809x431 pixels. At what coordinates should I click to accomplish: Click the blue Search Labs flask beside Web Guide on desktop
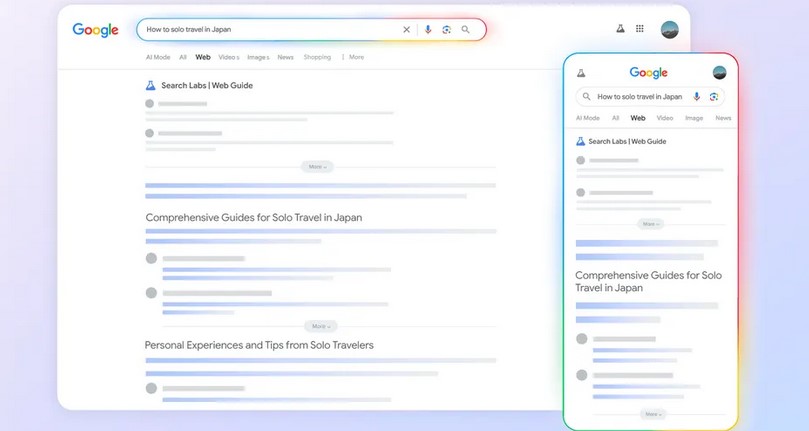(x=150, y=86)
